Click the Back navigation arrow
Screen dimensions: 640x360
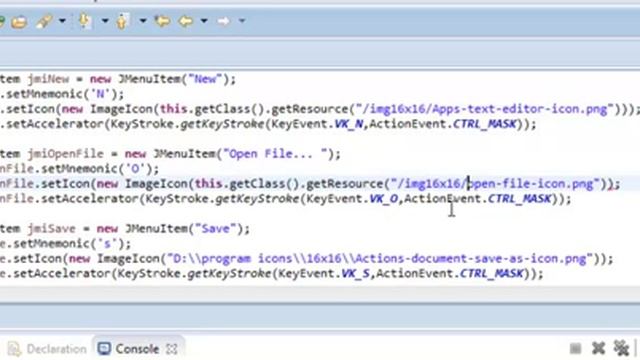186,20
